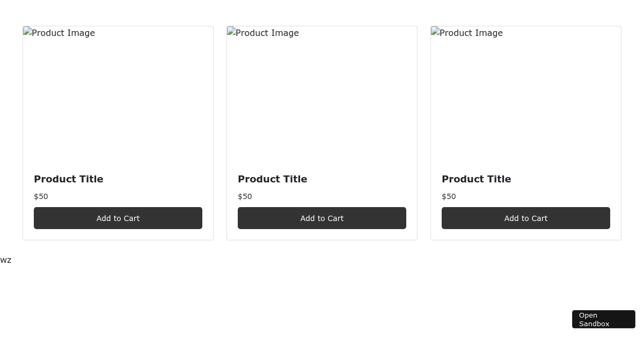Viewport: 644px width, 338px height.
Task: Click the third card's Product Image alt text
Action: pyautogui.click(x=471, y=33)
